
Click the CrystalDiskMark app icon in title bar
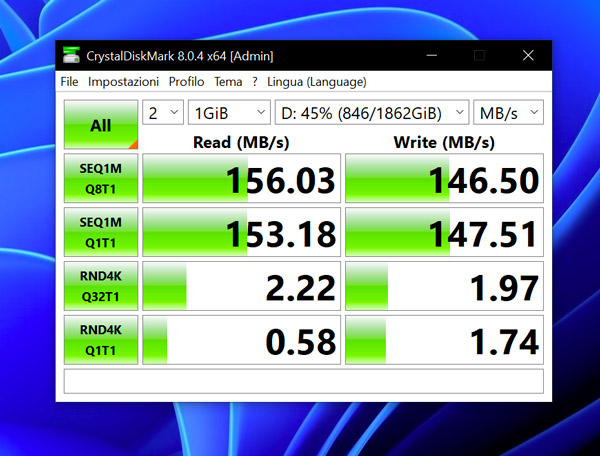pos(71,56)
